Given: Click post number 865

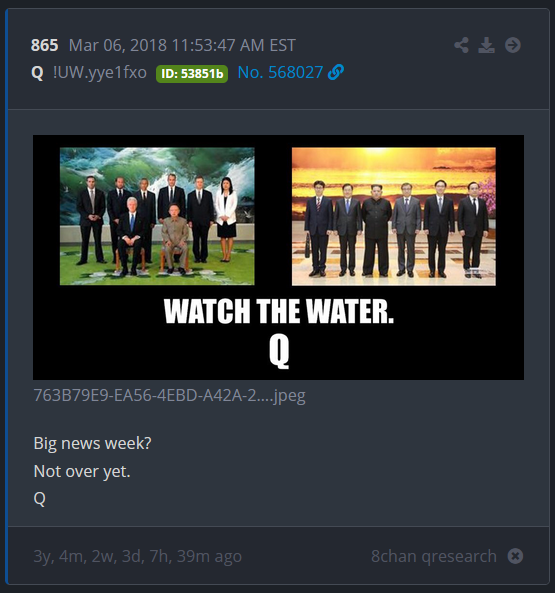Looking at the screenshot, I should tap(44, 45).
